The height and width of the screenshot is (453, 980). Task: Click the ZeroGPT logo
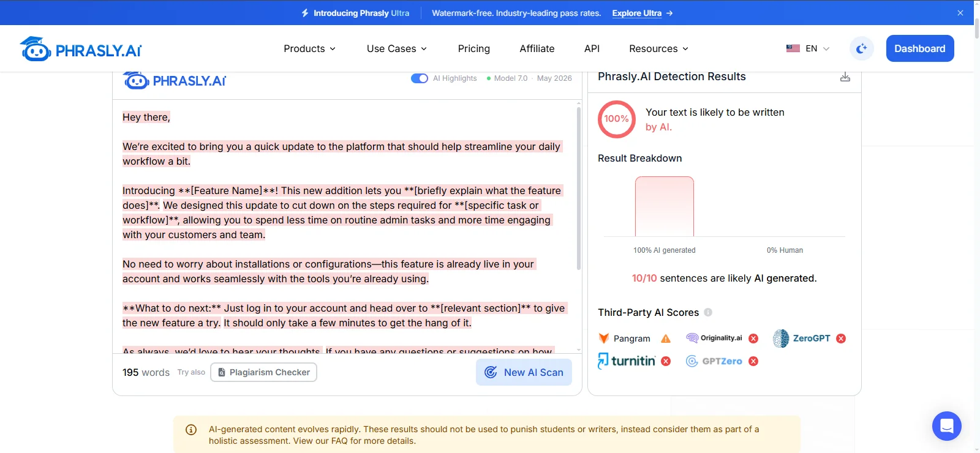802,339
